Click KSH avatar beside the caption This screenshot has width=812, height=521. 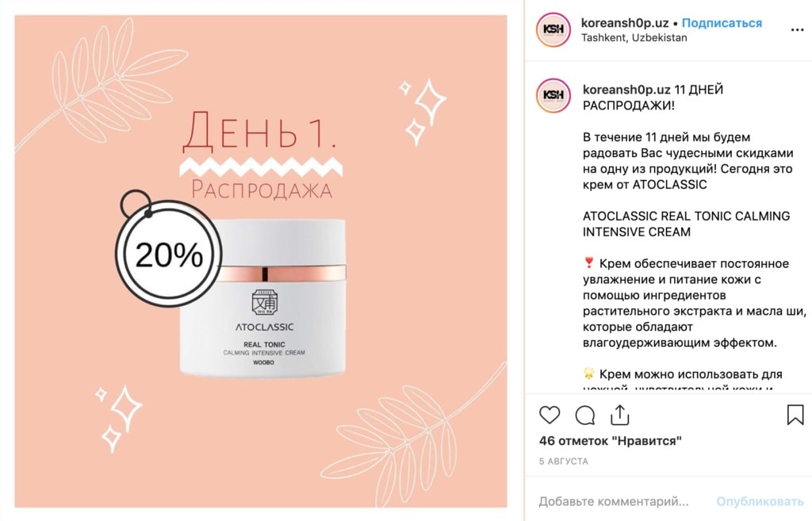coord(553,95)
